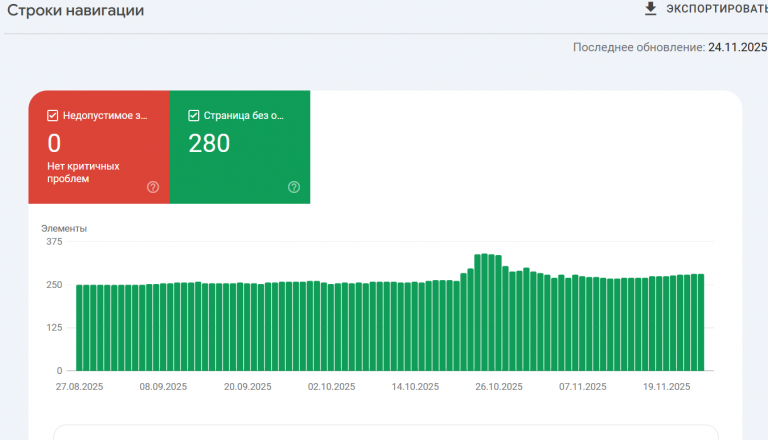
Task: Click the 19.11.2025 axis date label
Action: pos(666,387)
